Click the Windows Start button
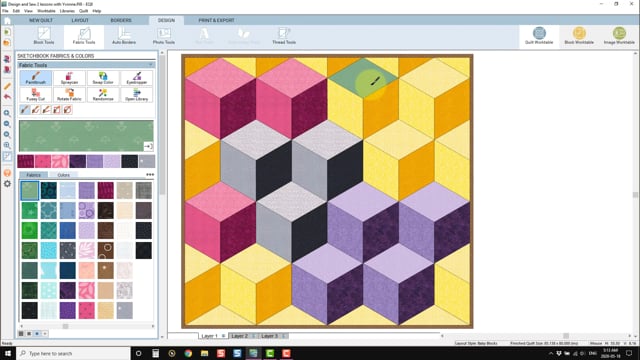 [7, 353]
